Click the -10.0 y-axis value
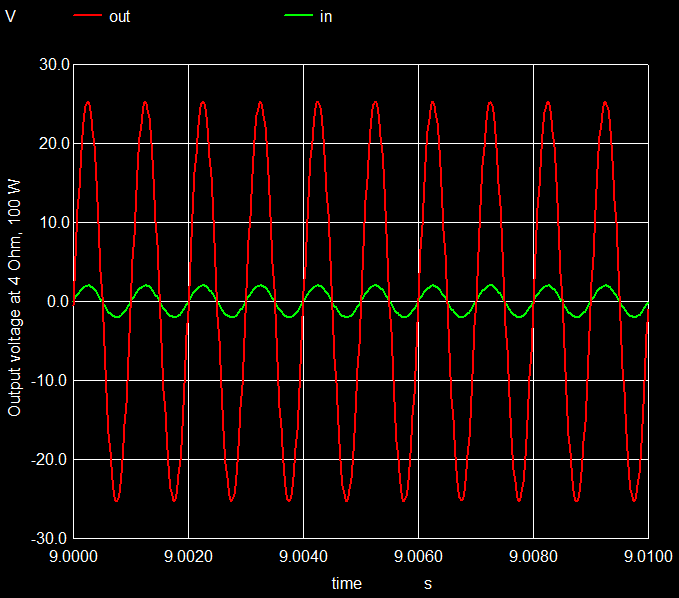The width and height of the screenshot is (679, 598). (x=50, y=381)
